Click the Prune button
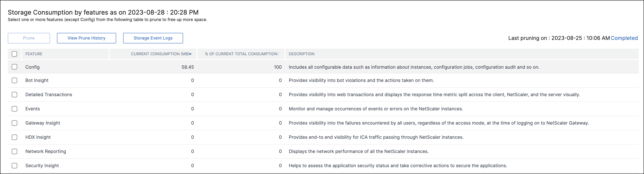This screenshot has height=174, width=644. click(29, 38)
